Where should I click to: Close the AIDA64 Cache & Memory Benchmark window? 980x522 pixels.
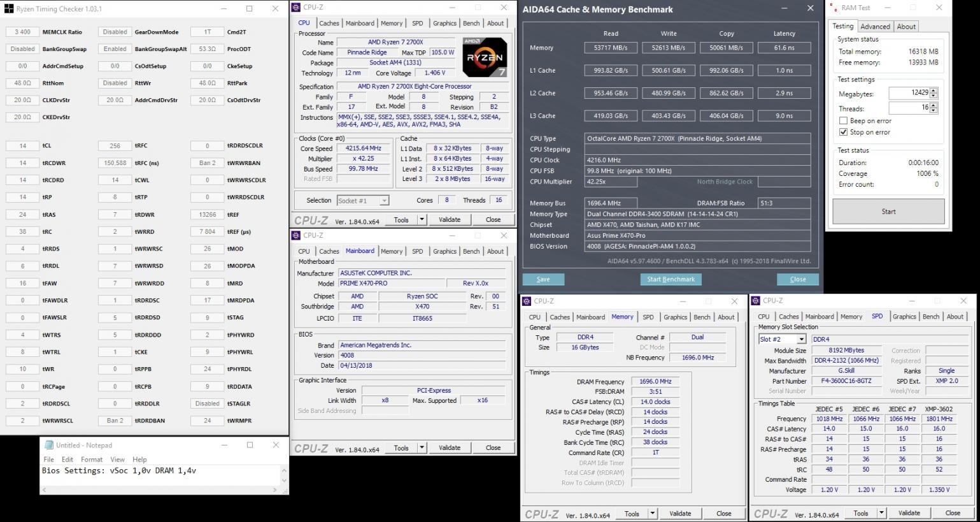coord(810,8)
